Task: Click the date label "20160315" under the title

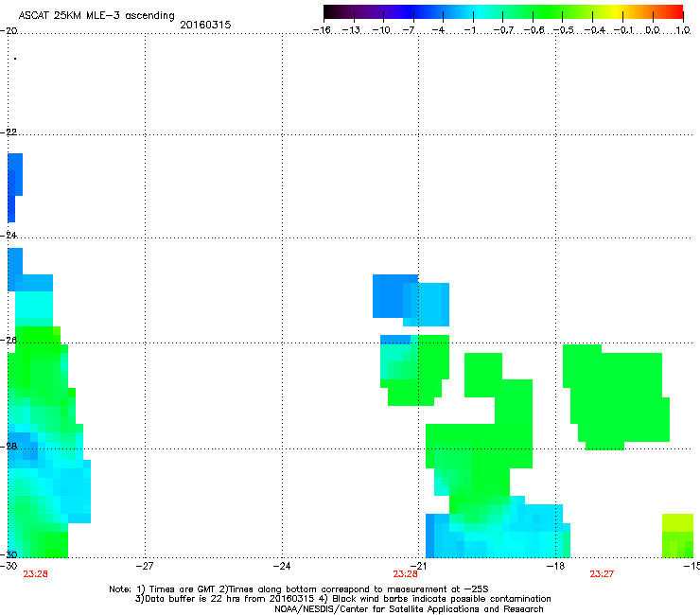Action: pos(205,25)
